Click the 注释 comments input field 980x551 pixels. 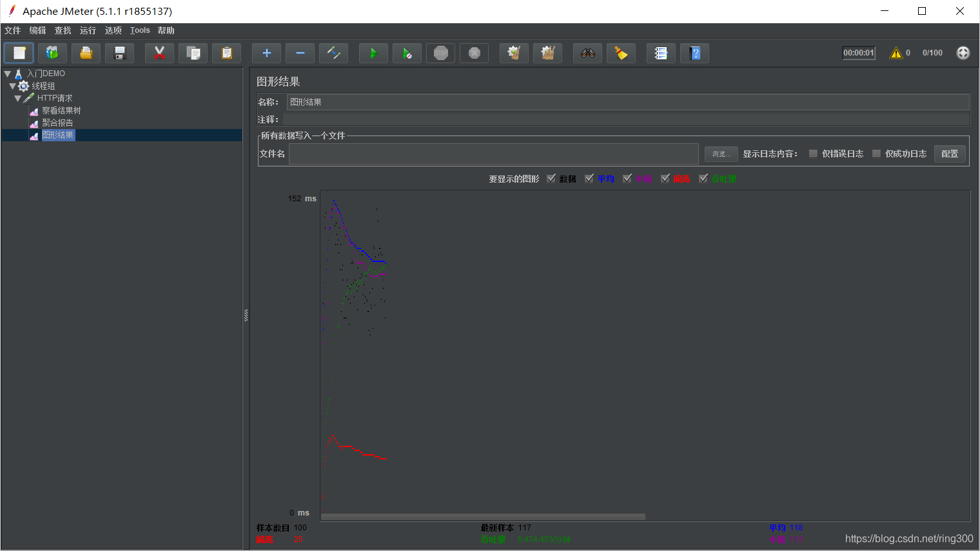(x=626, y=119)
